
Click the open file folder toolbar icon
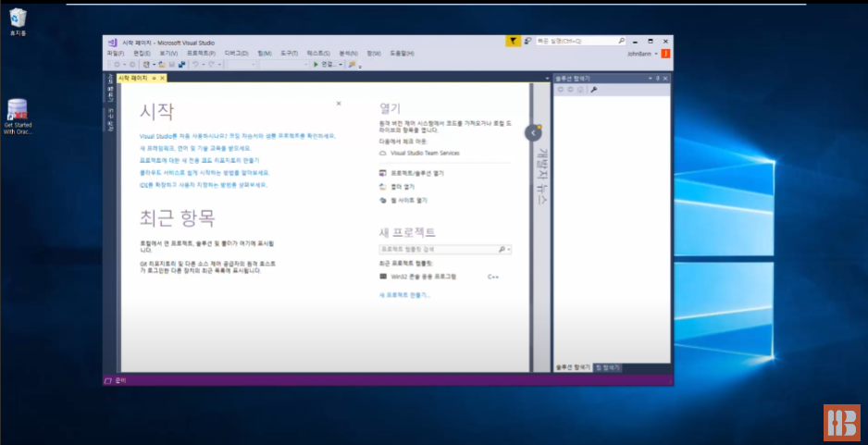click(162, 64)
